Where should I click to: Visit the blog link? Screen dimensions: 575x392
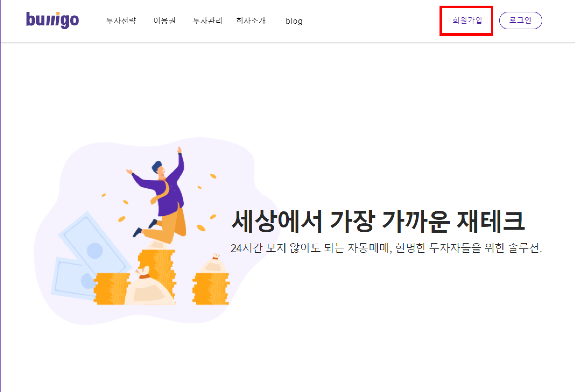point(294,21)
